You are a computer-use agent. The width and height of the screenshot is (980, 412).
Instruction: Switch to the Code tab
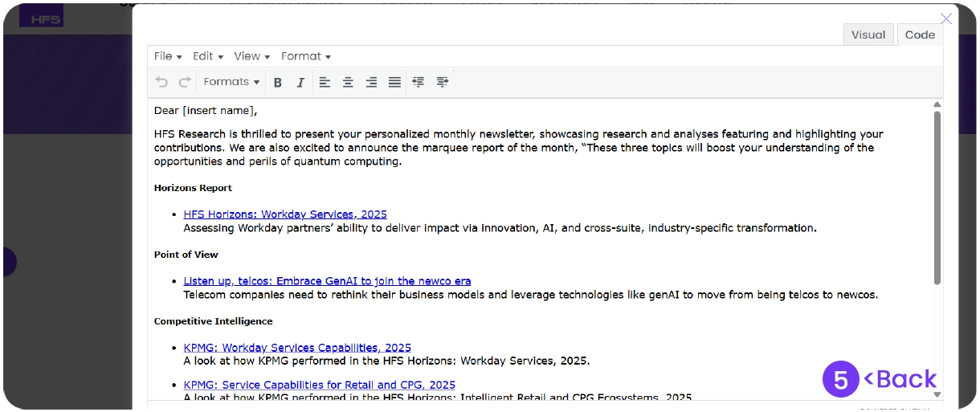(920, 35)
